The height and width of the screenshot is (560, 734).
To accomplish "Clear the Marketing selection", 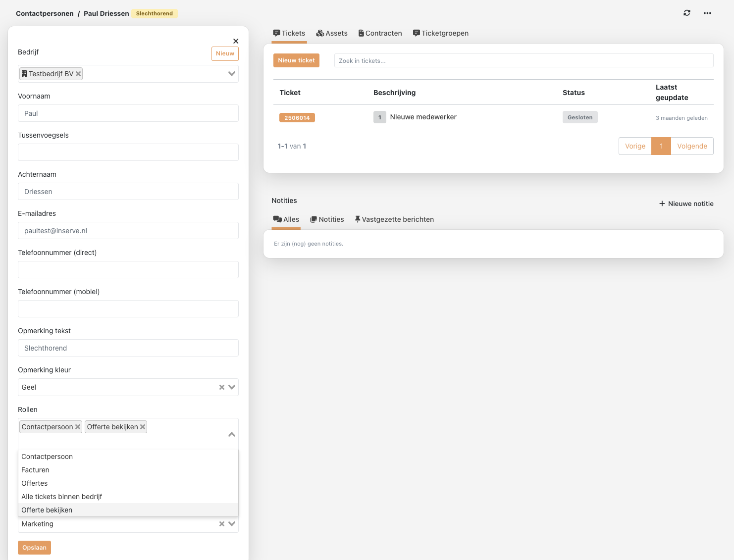I will coord(222,524).
